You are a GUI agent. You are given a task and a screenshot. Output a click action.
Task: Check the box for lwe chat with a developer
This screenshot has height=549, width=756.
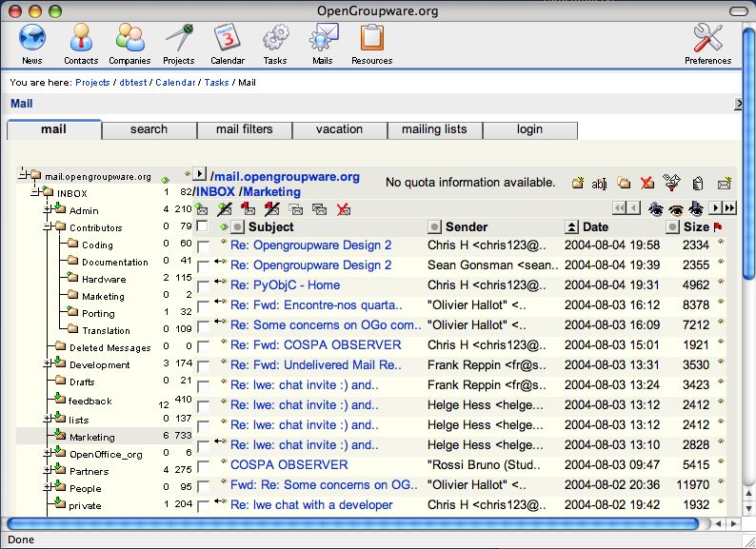tap(204, 506)
